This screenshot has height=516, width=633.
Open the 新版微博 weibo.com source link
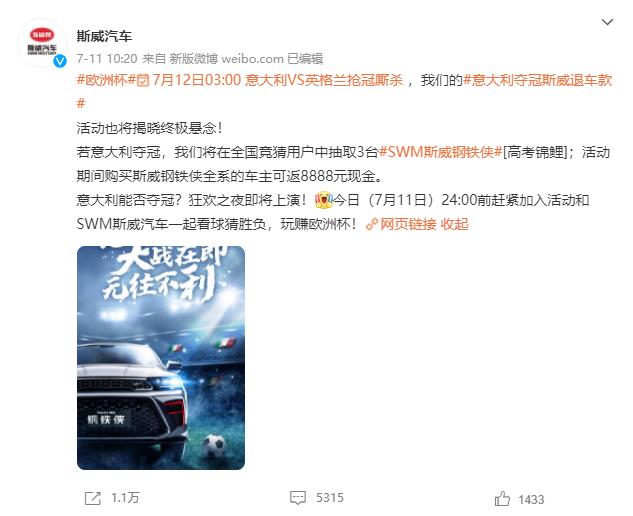click(x=226, y=59)
